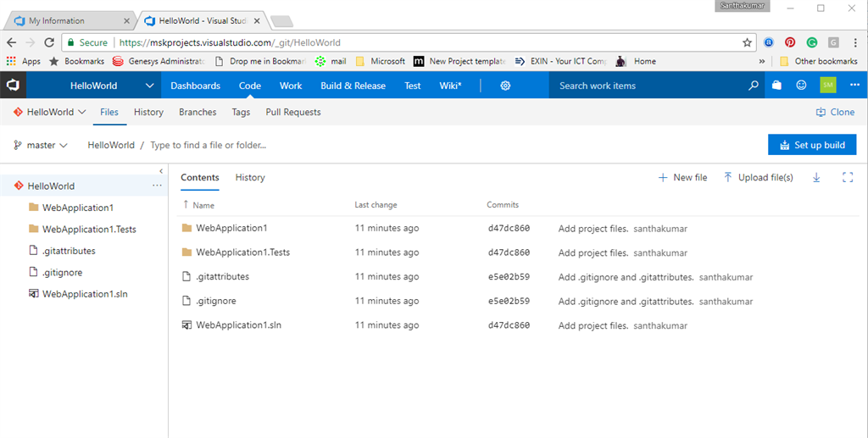Screen dimensions: 868x438
Task: Open the Build & Release menu
Action: coord(353,86)
